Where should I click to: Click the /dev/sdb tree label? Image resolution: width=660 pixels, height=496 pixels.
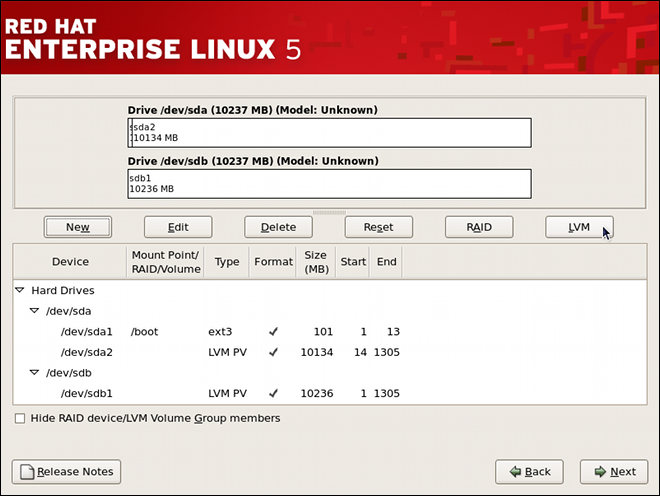coord(69,373)
